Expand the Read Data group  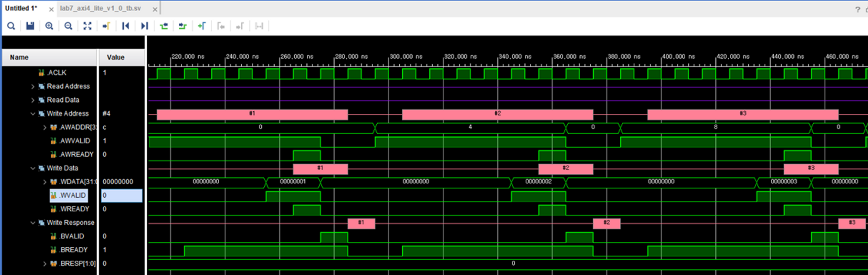point(33,100)
